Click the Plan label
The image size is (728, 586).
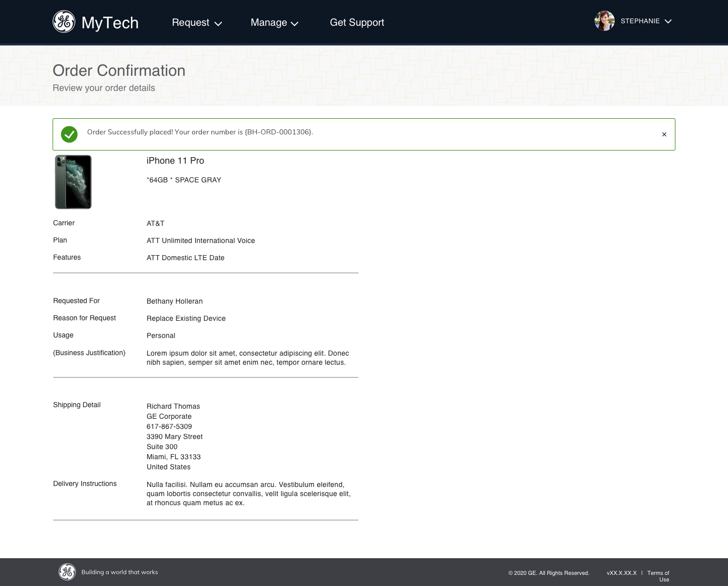point(60,240)
